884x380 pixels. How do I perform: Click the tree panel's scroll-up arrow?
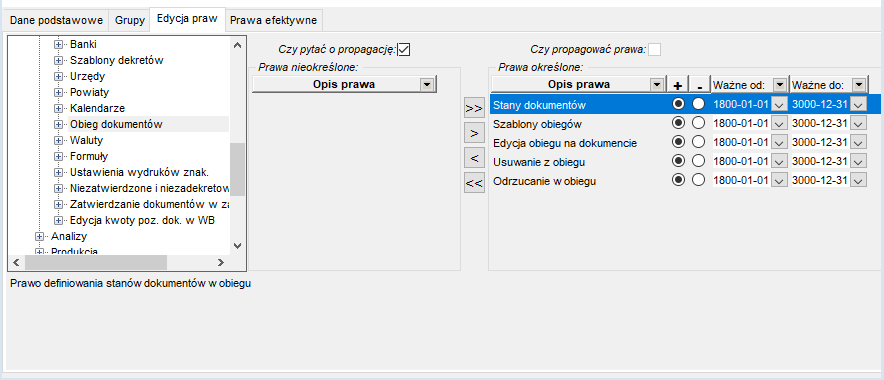(x=237, y=45)
